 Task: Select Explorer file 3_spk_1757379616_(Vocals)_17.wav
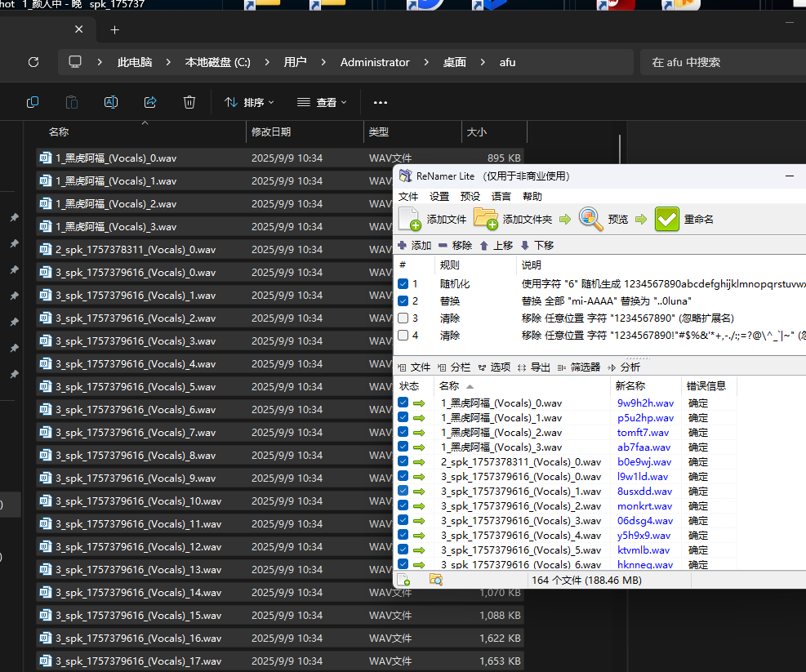[280, 661]
